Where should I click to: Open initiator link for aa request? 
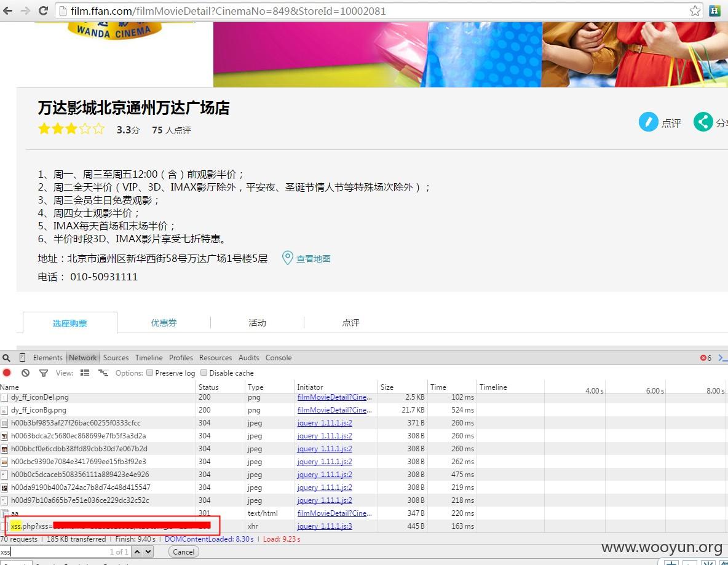tap(334, 513)
